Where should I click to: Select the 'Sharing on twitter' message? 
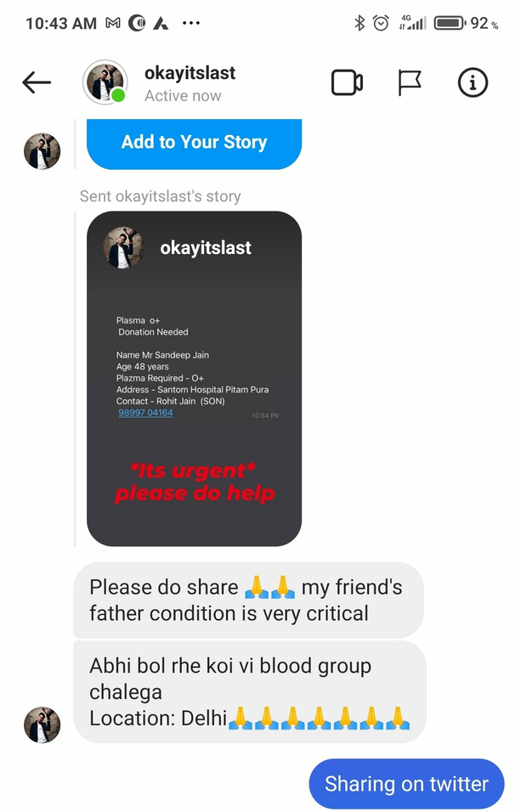point(406,784)
